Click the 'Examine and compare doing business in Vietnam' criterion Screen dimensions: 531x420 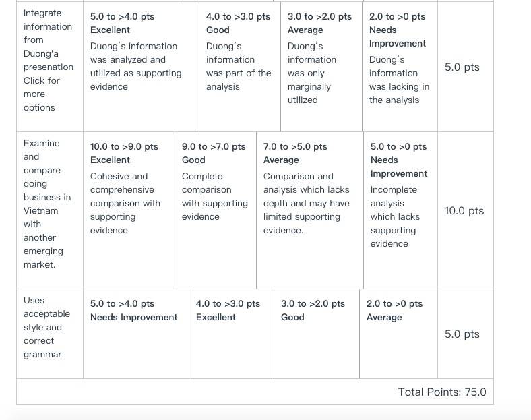point(47,204)
